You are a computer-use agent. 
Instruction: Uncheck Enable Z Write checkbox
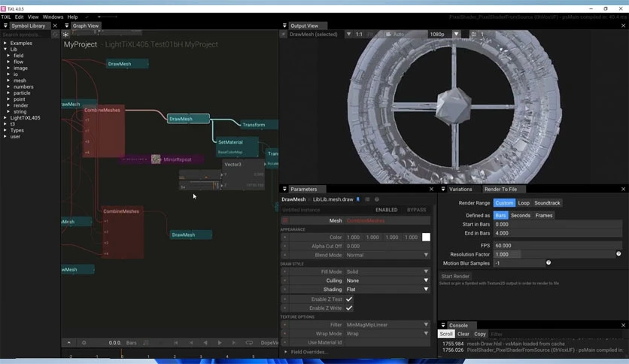tap(349, 308)
